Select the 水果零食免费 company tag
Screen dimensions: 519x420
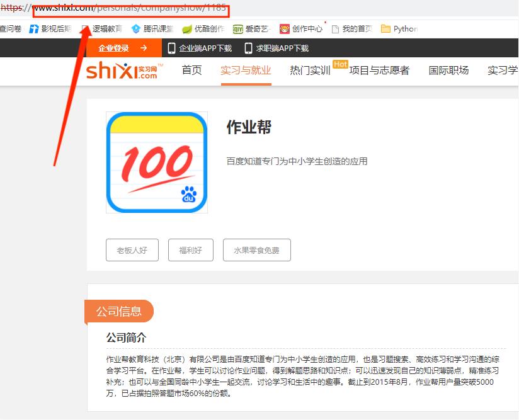click(x=256, y=250)
